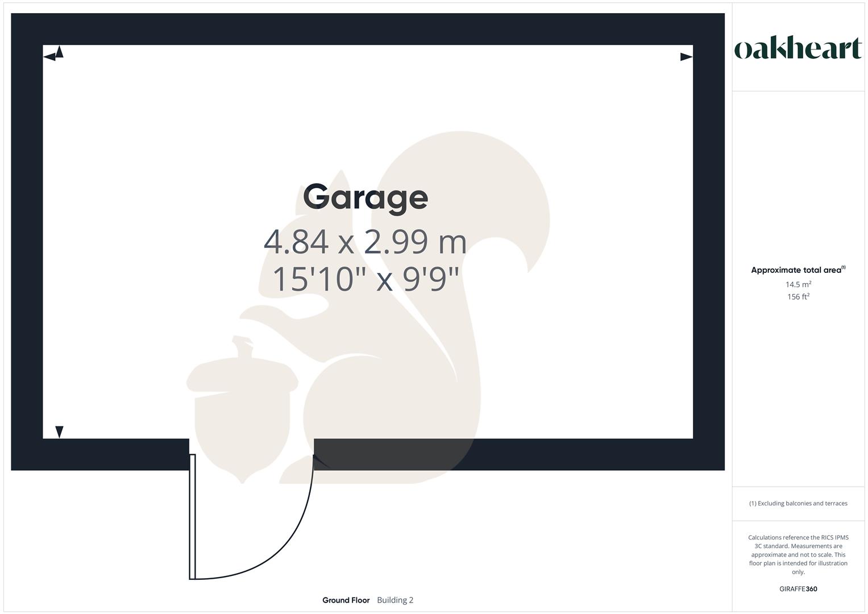Click the Ground Floor label
This screenshot has width=868, height=614.
click(x=346, y=600)
